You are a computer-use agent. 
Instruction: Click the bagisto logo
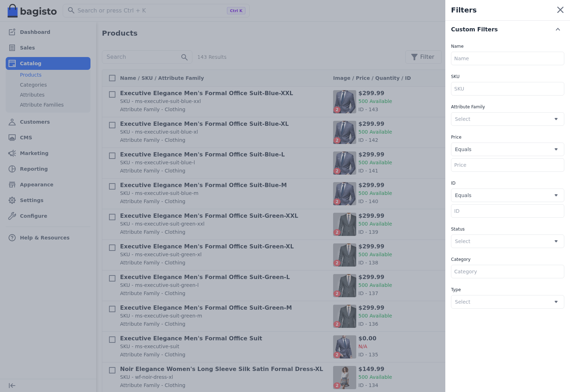[32, 11]
